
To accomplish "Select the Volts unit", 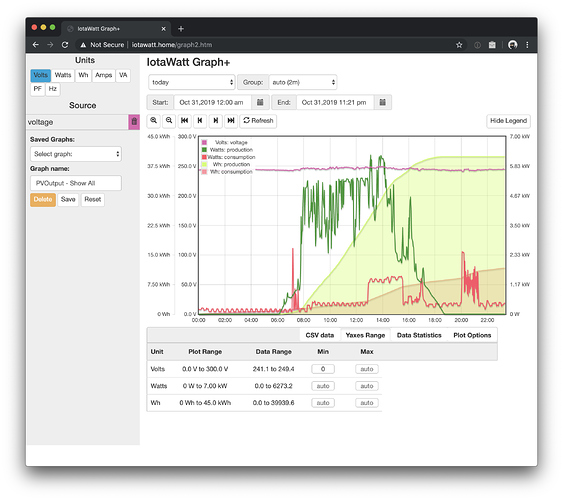I will click(x=41, y=75).
